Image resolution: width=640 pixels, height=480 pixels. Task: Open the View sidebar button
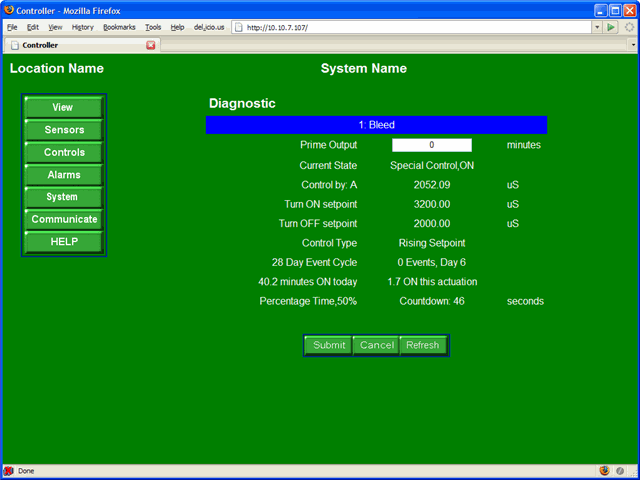(63, 107)
